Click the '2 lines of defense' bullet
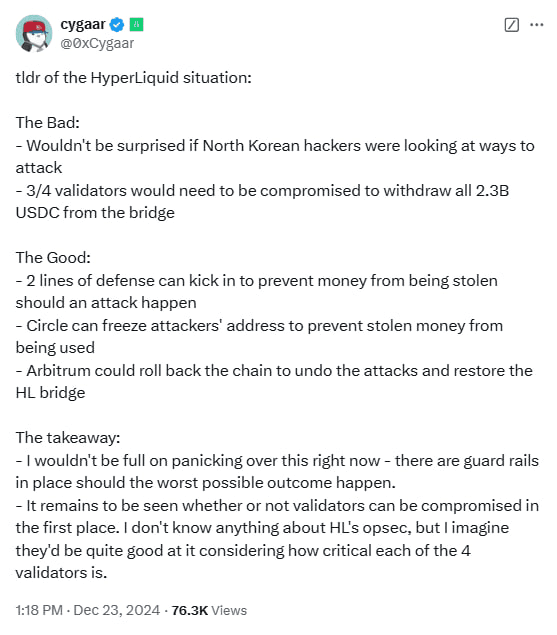 tap(256, 292)
